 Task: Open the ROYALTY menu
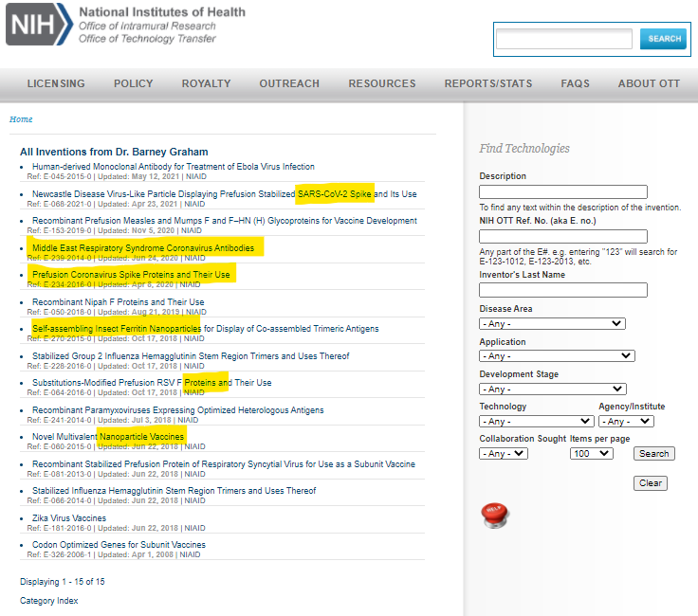[x=206, y=83]
